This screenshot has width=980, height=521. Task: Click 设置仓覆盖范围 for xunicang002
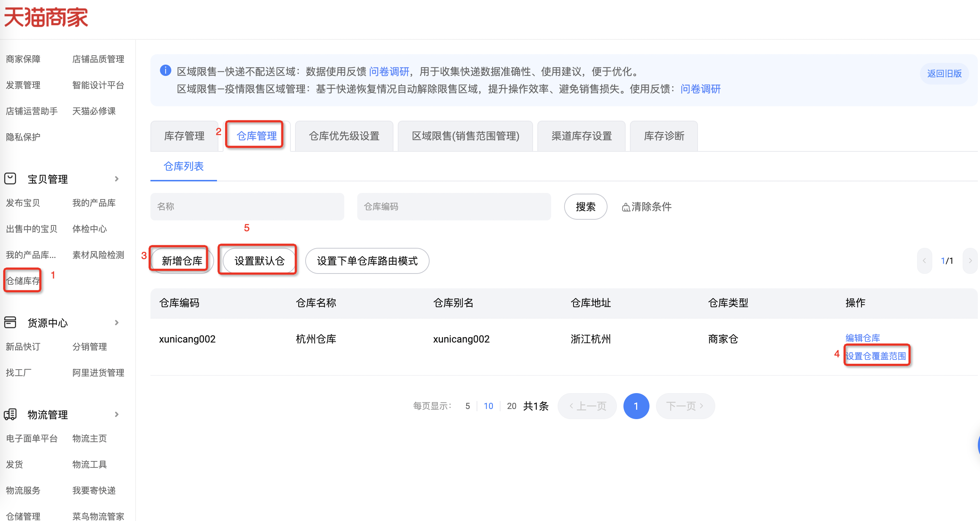pyautogui.click(x=875, y=356)
